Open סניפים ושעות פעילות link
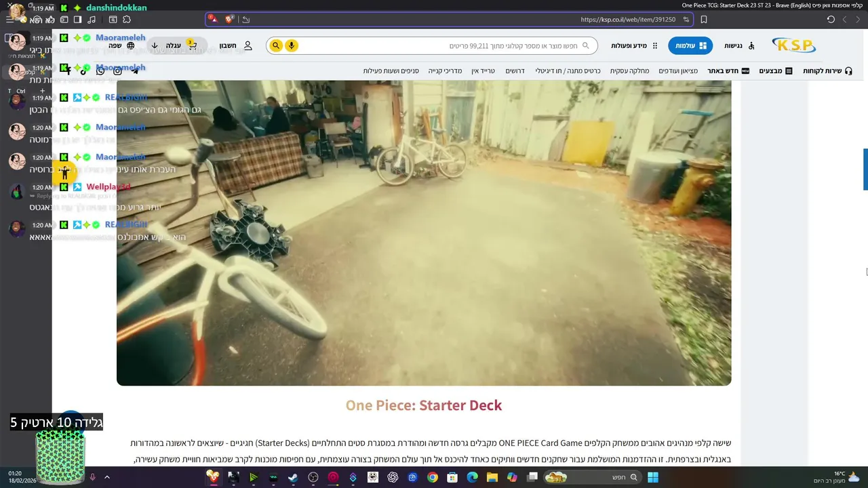The width and height of the screenshot is (868, 488). click(x=391, y=70)
